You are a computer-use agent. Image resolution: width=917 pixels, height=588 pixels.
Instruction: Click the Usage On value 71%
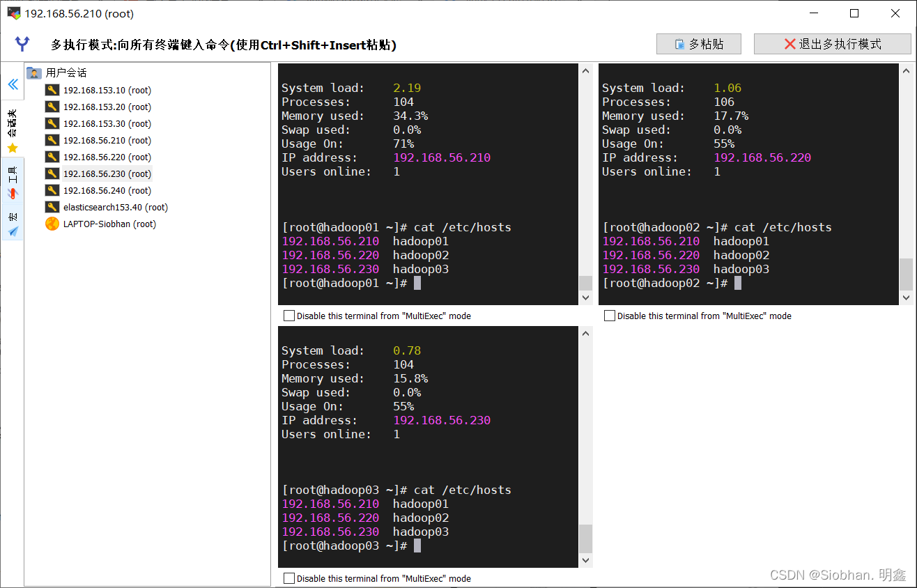coord(403,144)
